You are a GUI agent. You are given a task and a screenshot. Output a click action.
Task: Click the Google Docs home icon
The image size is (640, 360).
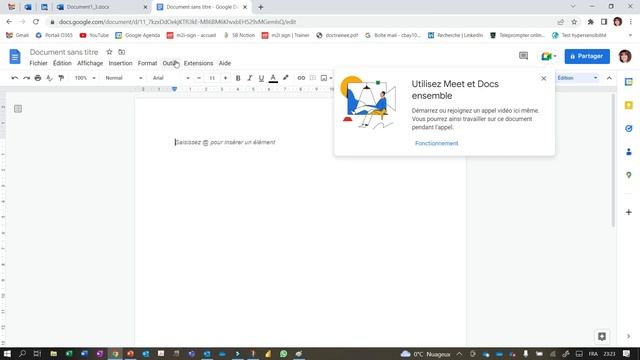coord(15,56)
